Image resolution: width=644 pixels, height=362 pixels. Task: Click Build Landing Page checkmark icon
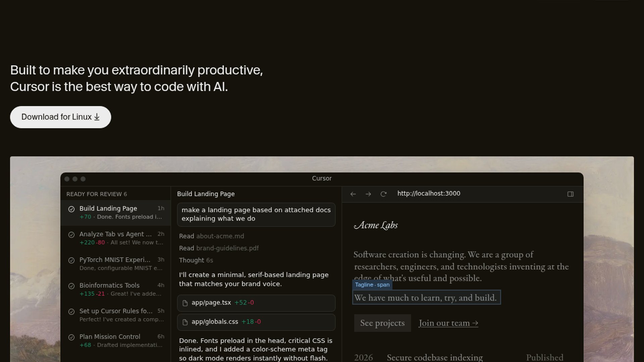pyautogui.click(x=71, y=209)
